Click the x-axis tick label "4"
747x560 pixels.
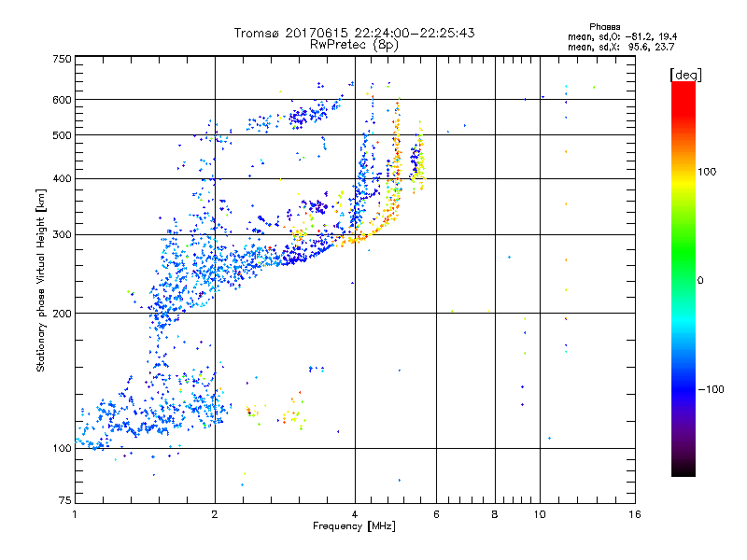coord(355,514)
